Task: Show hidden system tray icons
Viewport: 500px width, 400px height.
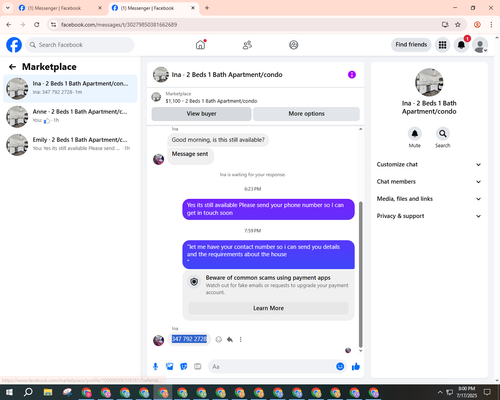Action: pyautogui.click(x=440, y=392)
